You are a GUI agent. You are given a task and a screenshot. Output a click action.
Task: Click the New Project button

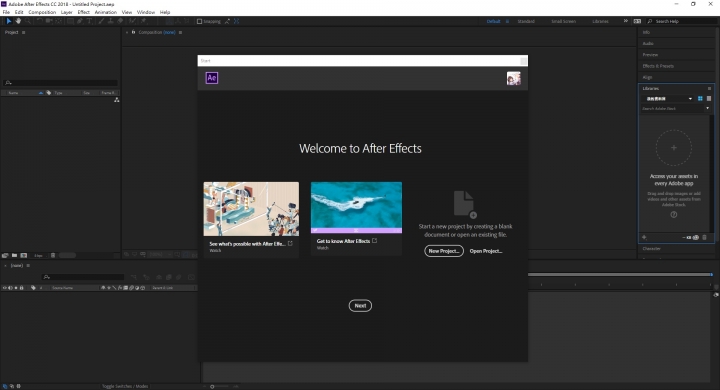coord(444,251)
